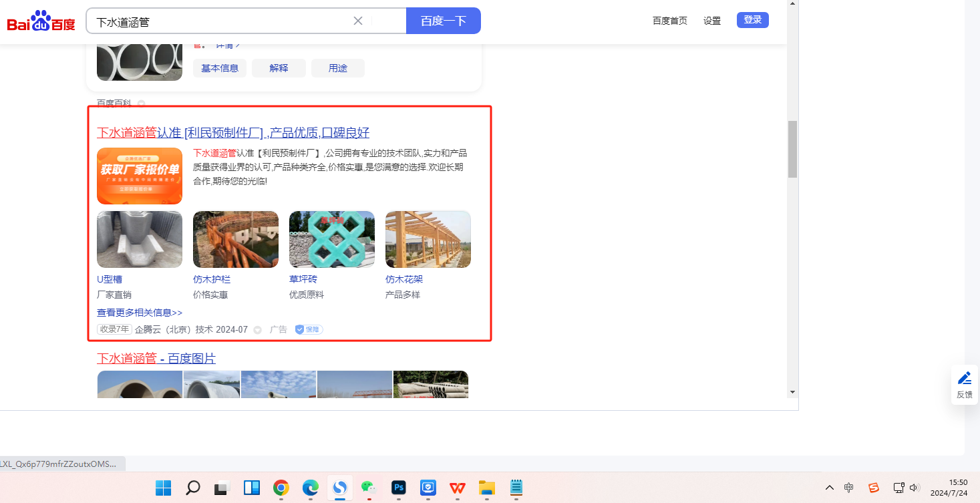This screenshot has width=980, height=503.
Task: Click the Baidu logo
Action: (x=41, y=21)
